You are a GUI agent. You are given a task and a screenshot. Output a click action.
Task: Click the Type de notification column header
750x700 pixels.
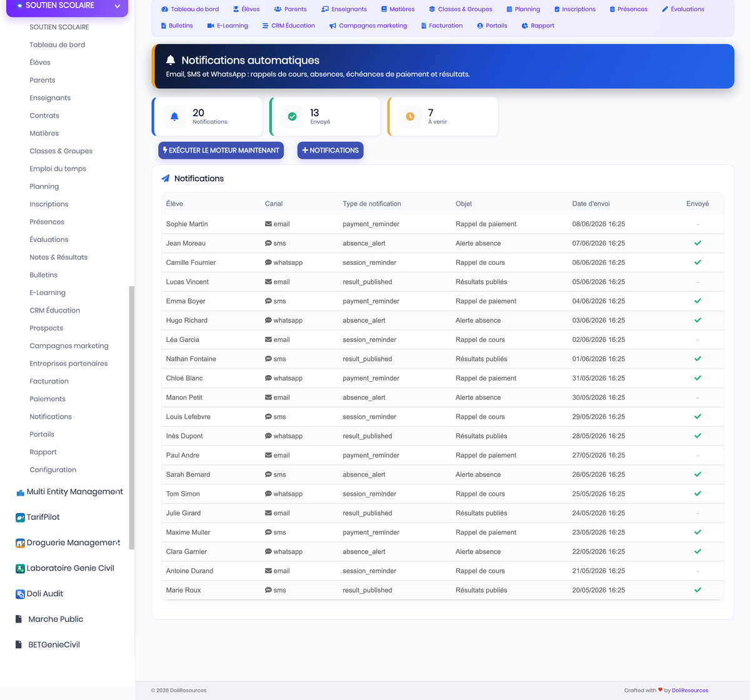372,204
